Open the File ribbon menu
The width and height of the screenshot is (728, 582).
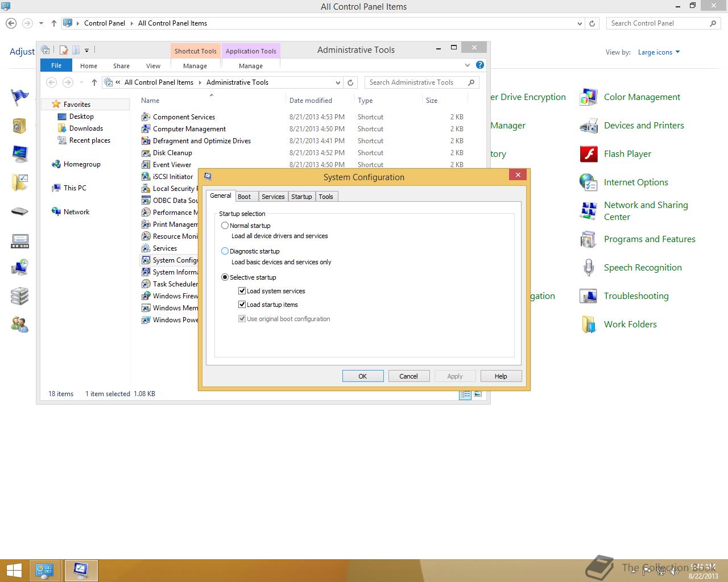click(56, 65)
